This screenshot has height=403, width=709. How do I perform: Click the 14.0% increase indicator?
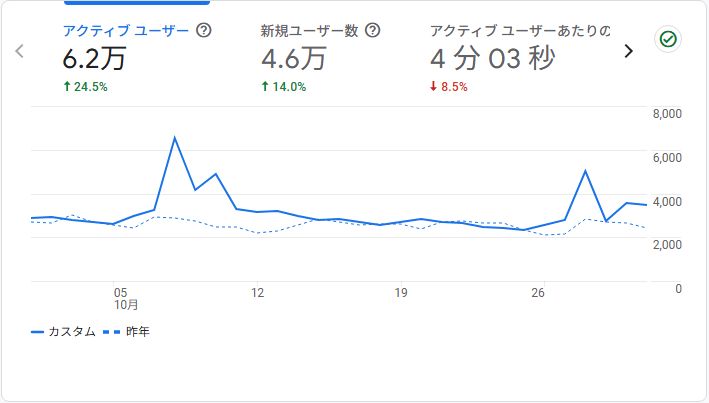tap(284, 87)
